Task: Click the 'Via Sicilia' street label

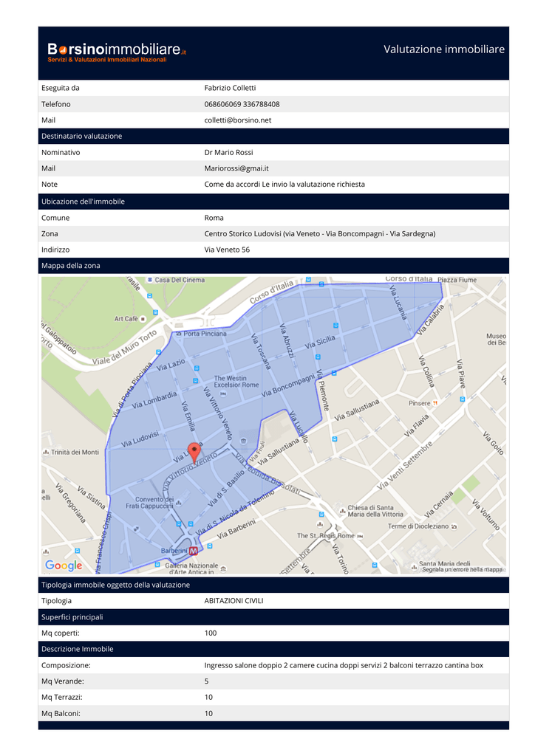Action: pos(319,343)
